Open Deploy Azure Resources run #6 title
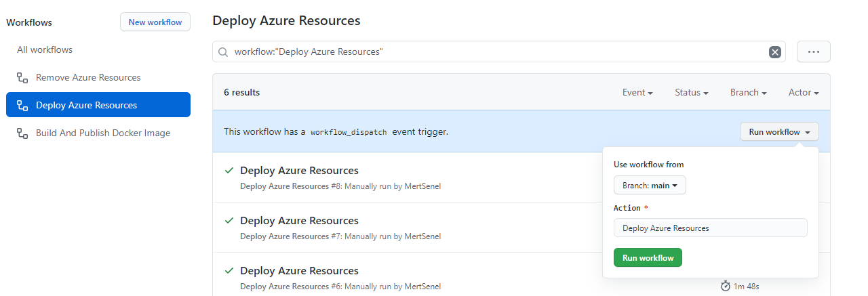Screen dimensions: 868x296 pyautogui.click(x=299, y=271)
